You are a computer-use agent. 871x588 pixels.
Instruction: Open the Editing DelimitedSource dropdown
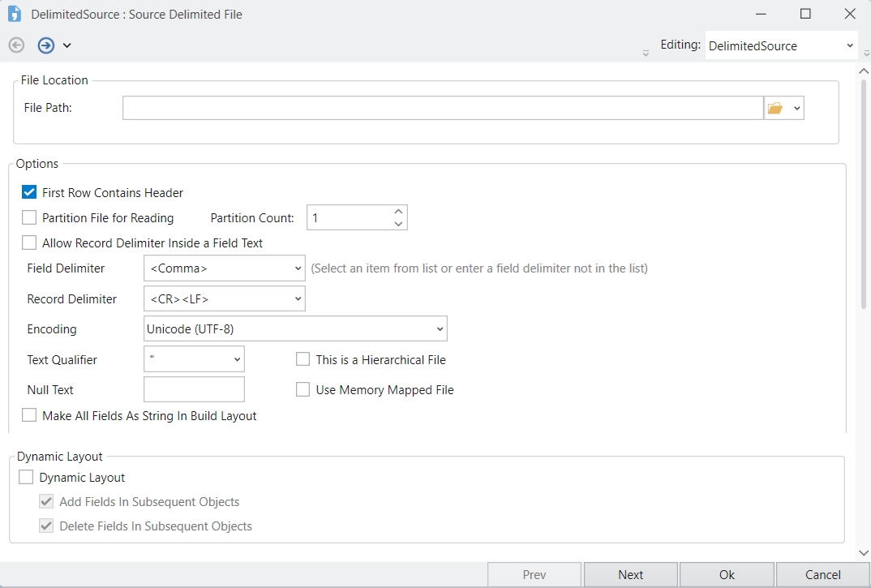pos(849,46)
